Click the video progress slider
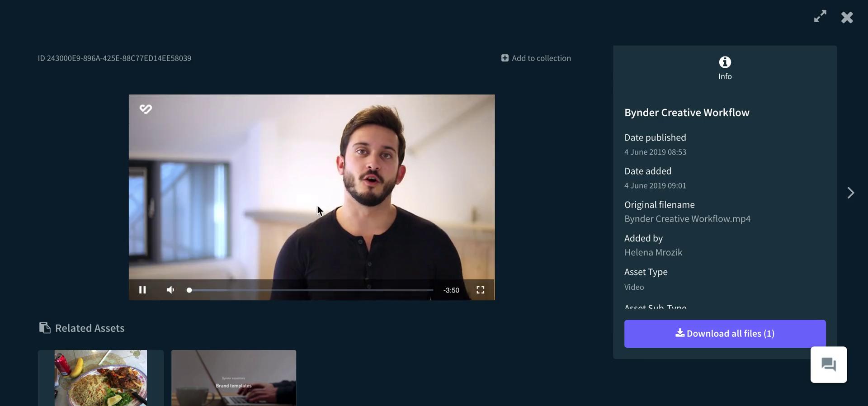Viewport: 868px width, 406px height. (310, 290)
